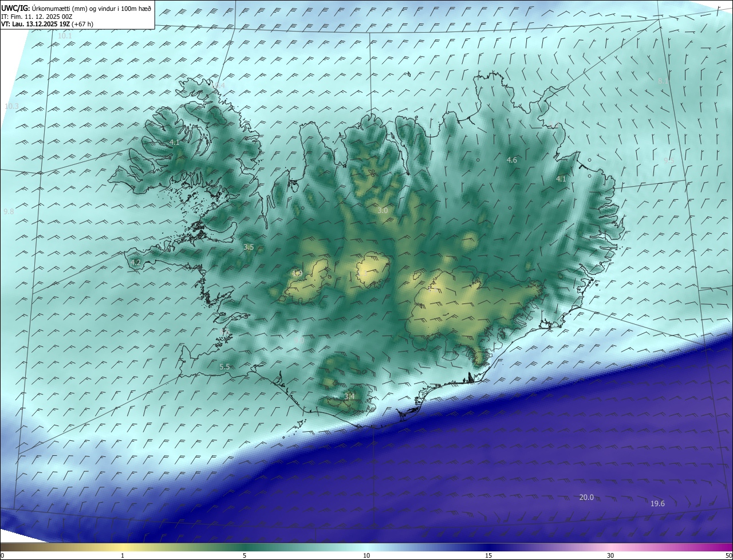The image size is (733, 560).
Task: Click the 1 label on the color scale
Action: coord(123,555)
